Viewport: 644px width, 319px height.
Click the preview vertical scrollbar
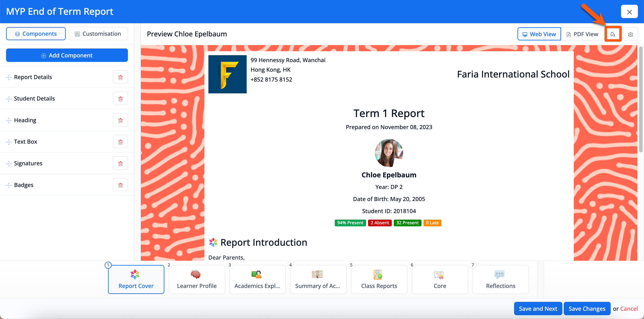click(x=640, y=100)
